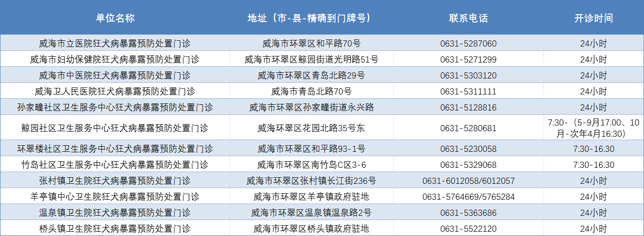Screen dimensions: 644x236
Task: Click the 竹岛社区卫生服务中心 clinic name
Action: click(x=115, y=165)
